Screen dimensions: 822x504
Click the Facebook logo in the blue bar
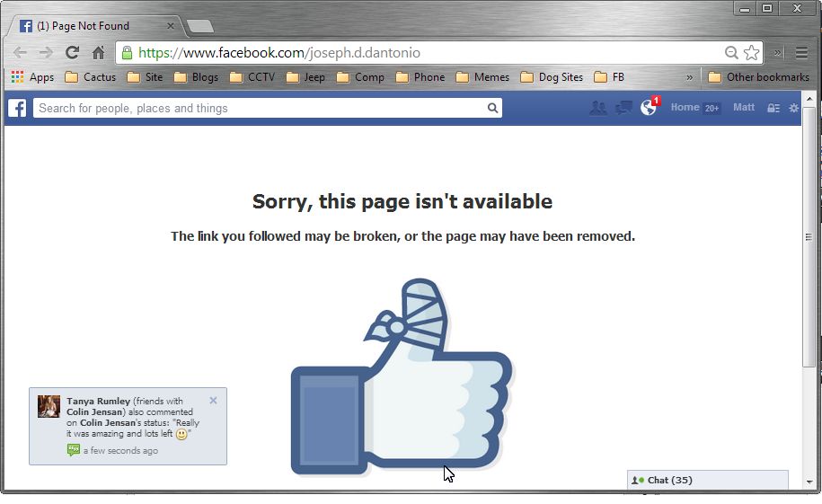pos(17,108)
